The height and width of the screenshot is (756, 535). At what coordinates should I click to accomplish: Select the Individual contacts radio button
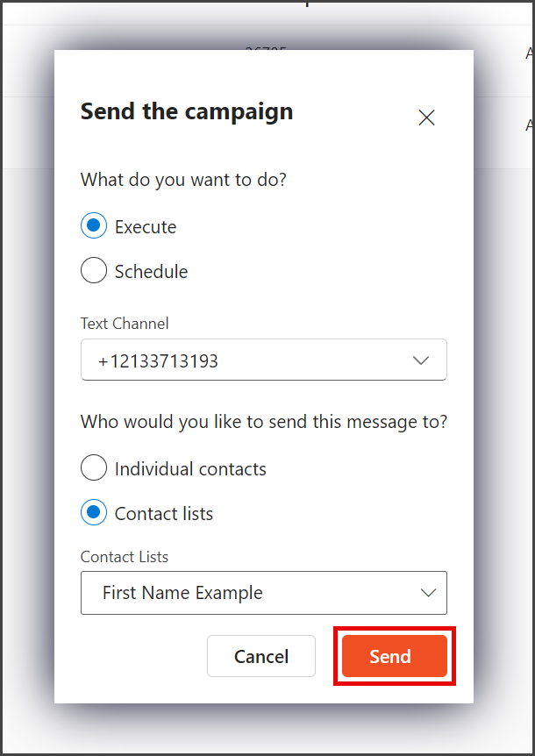94,467
